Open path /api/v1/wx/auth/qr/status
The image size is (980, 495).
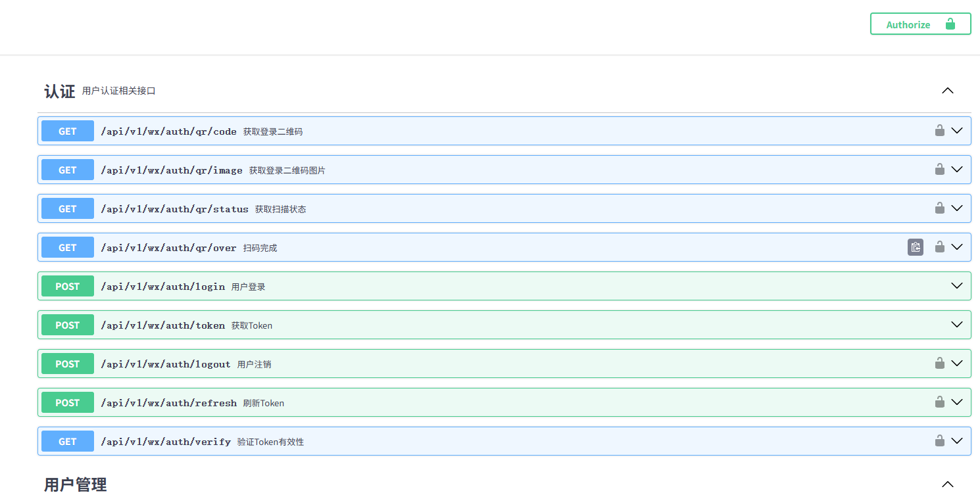click(x=174, y=209)
